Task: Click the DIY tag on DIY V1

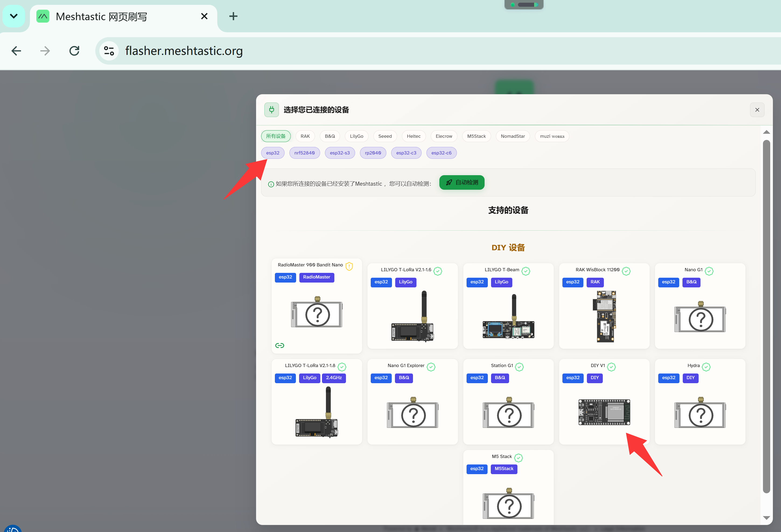Action: click(595, 378)
